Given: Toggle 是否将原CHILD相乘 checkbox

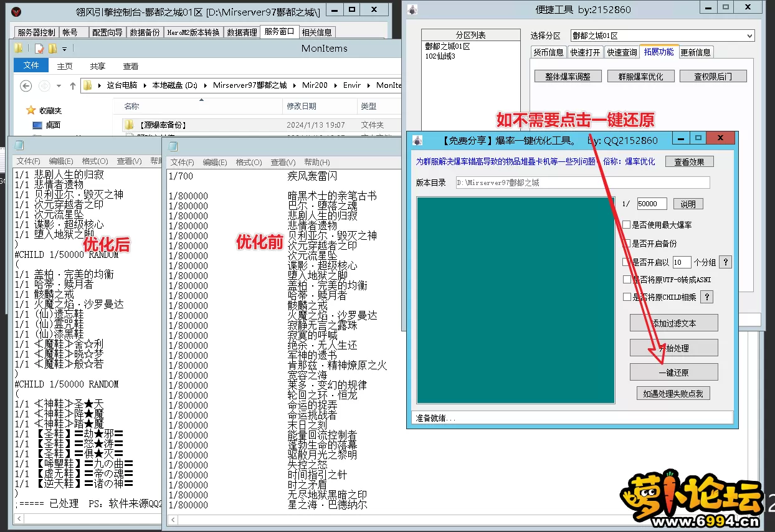Looking at the screenshot, I should (x=627, y=297).
